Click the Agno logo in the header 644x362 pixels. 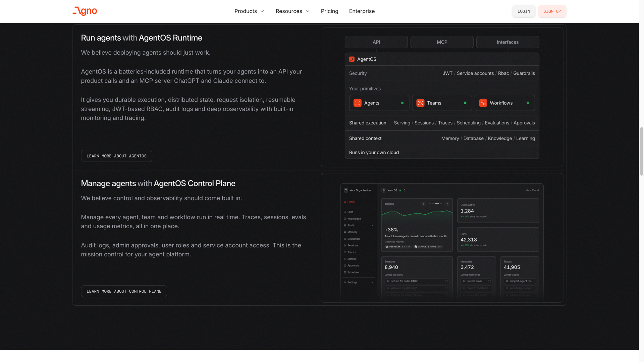pyautogui.click(x=85, y=11)
